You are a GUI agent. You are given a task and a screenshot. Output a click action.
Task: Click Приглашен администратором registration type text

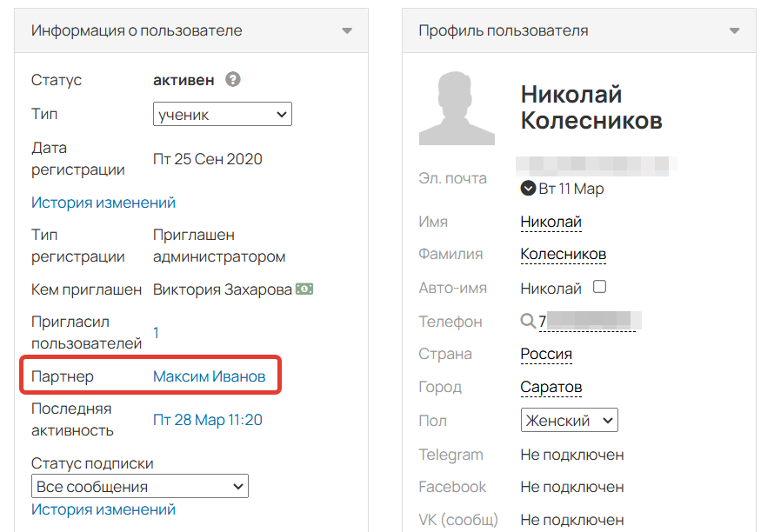pyautogui.click(x=219, y=246)
